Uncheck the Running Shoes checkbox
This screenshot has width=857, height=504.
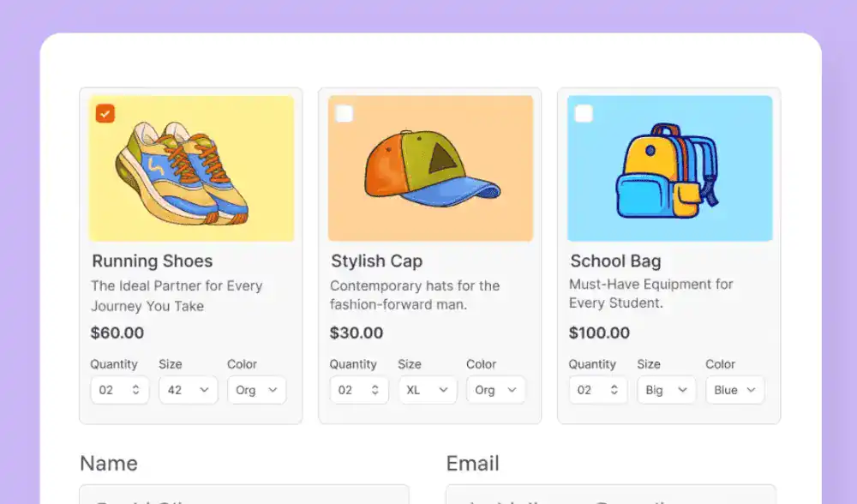(x=105, y=113)
